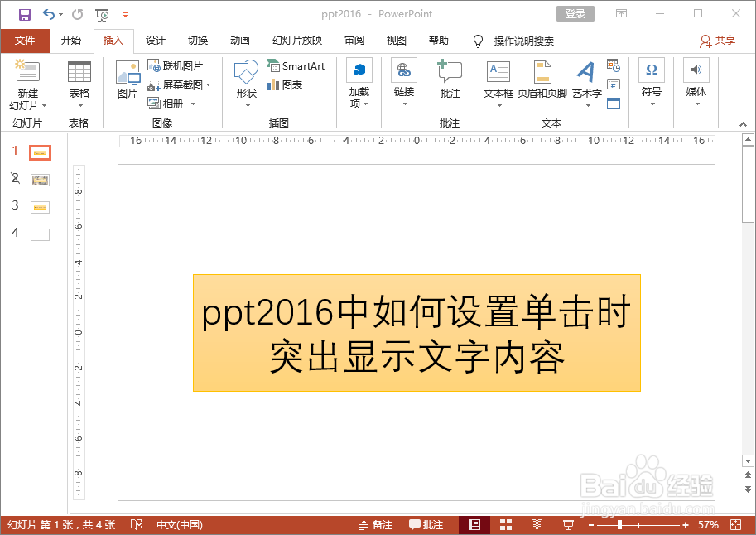
Task: Click the Redo icon in title bar
Action: [x=77, y=14]
